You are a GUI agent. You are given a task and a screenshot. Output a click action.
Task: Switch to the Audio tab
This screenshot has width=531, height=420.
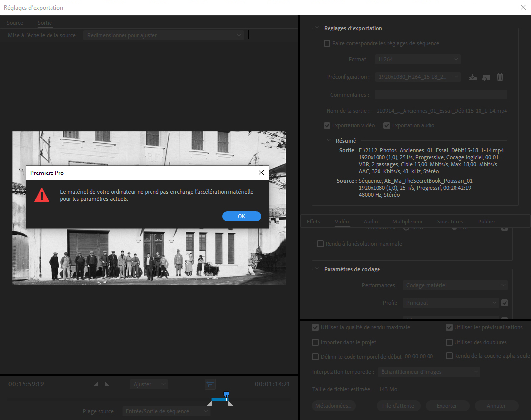coord(371,222)
